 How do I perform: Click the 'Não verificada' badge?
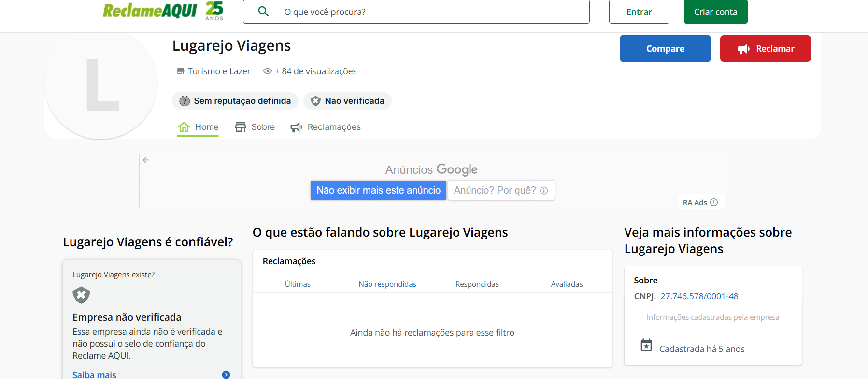(x=347, y=101)
